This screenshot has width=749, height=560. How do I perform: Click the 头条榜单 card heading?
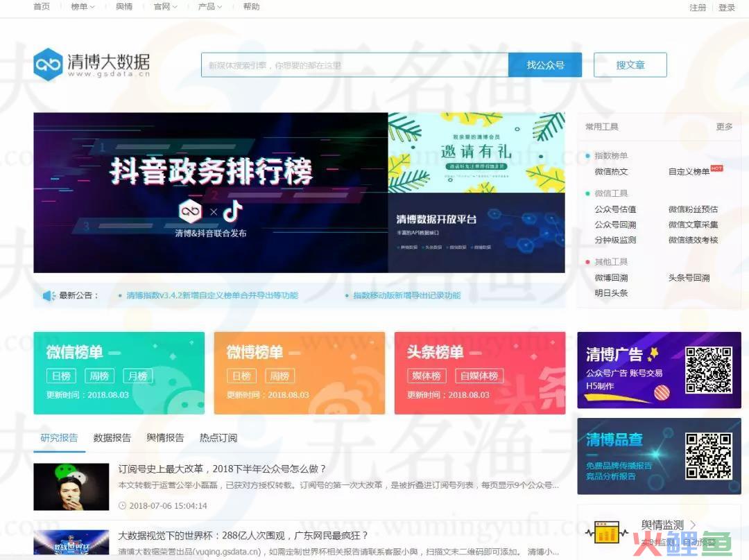click(x=435, y=352)
